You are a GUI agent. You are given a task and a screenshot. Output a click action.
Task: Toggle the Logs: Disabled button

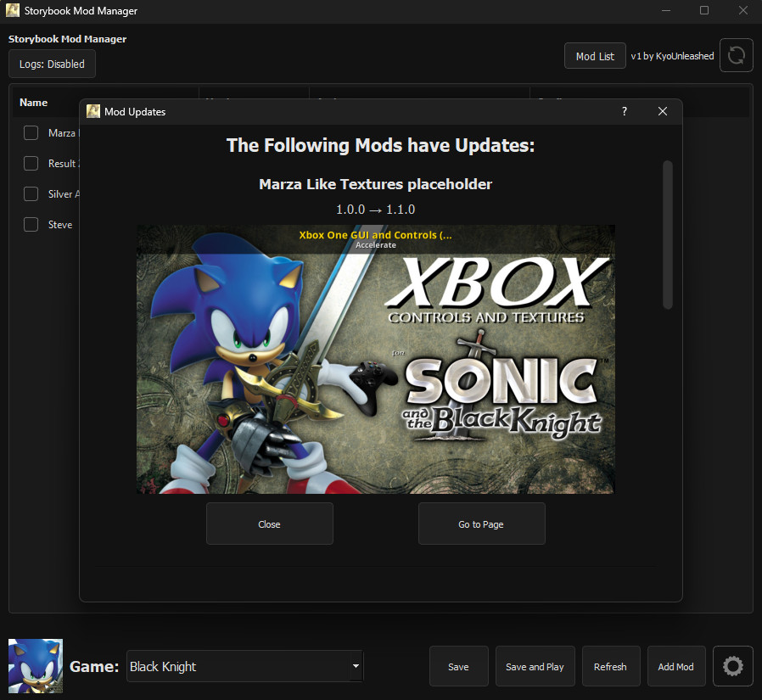[x=52, y=64]
